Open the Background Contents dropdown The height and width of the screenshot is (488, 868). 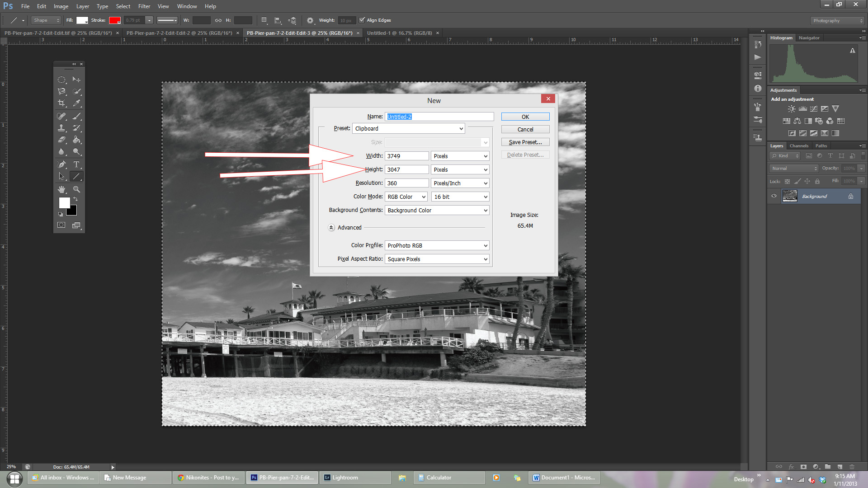437,211
